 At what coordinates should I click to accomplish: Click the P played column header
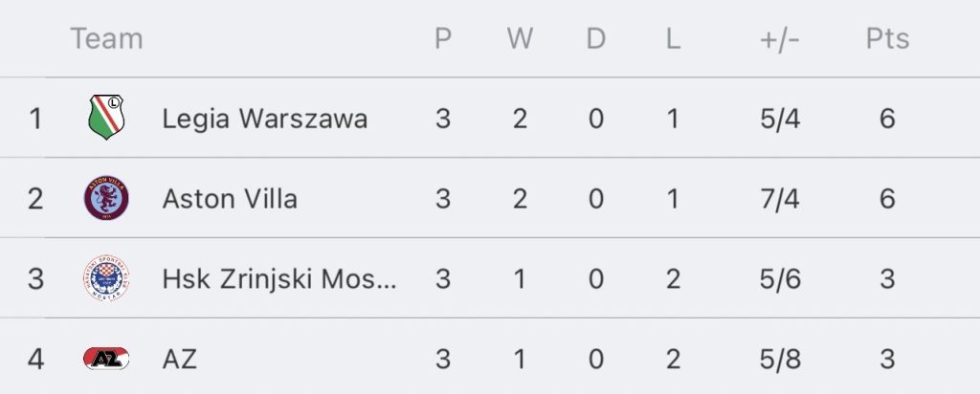(442, 39)
